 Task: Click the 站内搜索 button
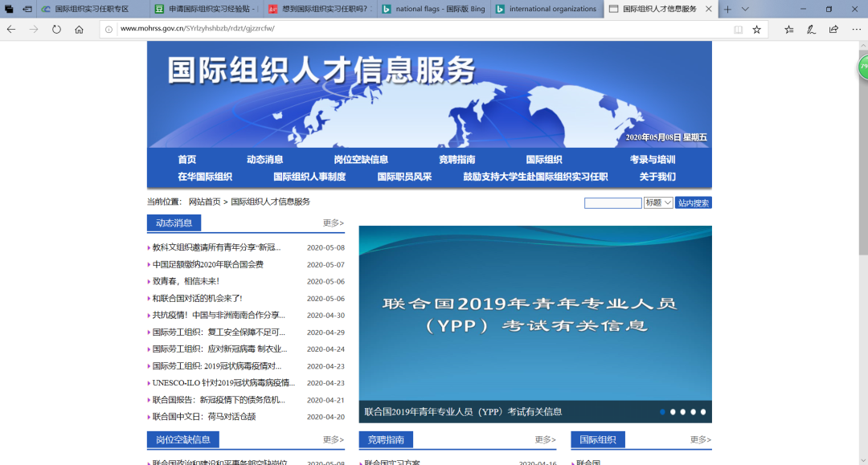tap(693, 203)
